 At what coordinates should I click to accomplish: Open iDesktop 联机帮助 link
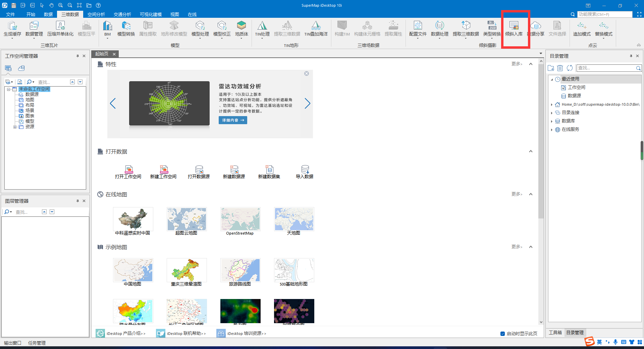tap(186, 334)
